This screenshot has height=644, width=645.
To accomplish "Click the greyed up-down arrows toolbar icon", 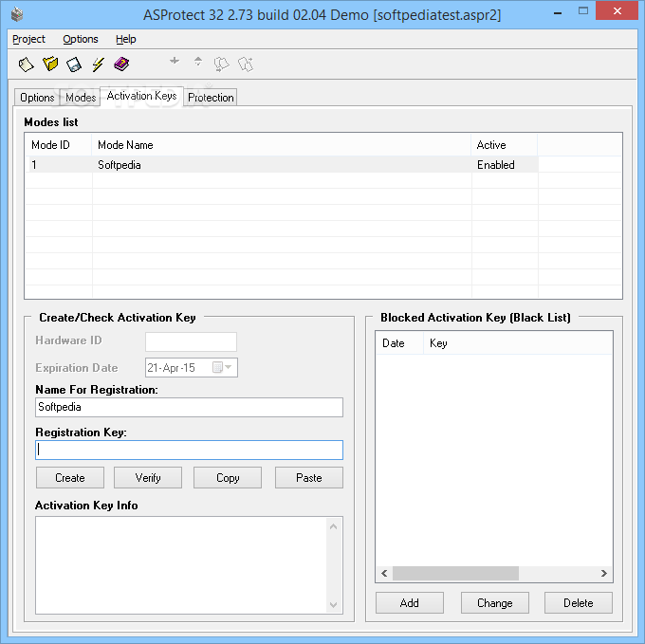I will (198, 62).
